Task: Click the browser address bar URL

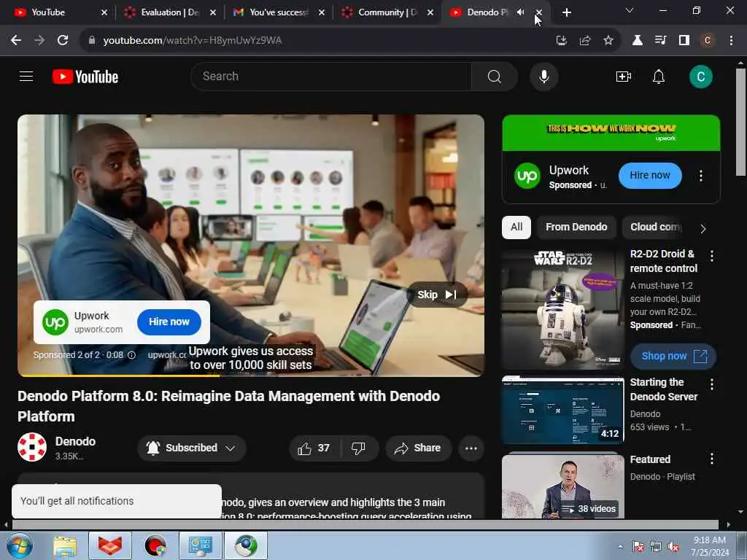Action: [193, 41]
